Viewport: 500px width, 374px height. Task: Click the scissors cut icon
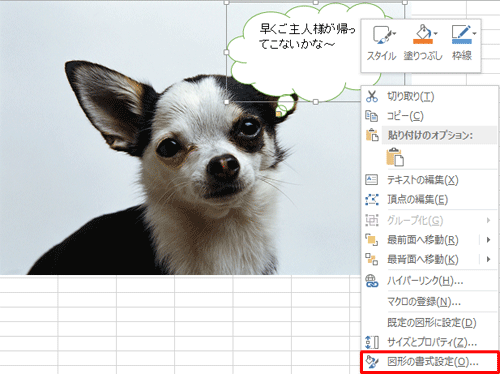[x=372, y=96]
